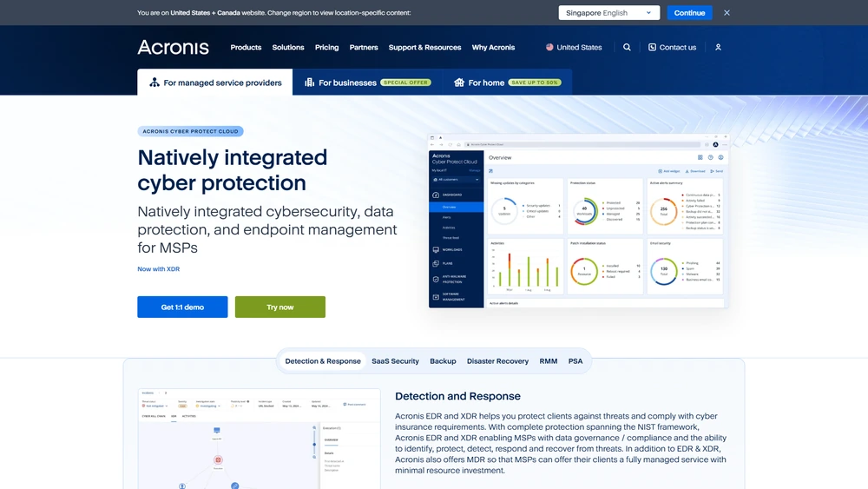Follow the Now with XDR link

click(158, 268)
